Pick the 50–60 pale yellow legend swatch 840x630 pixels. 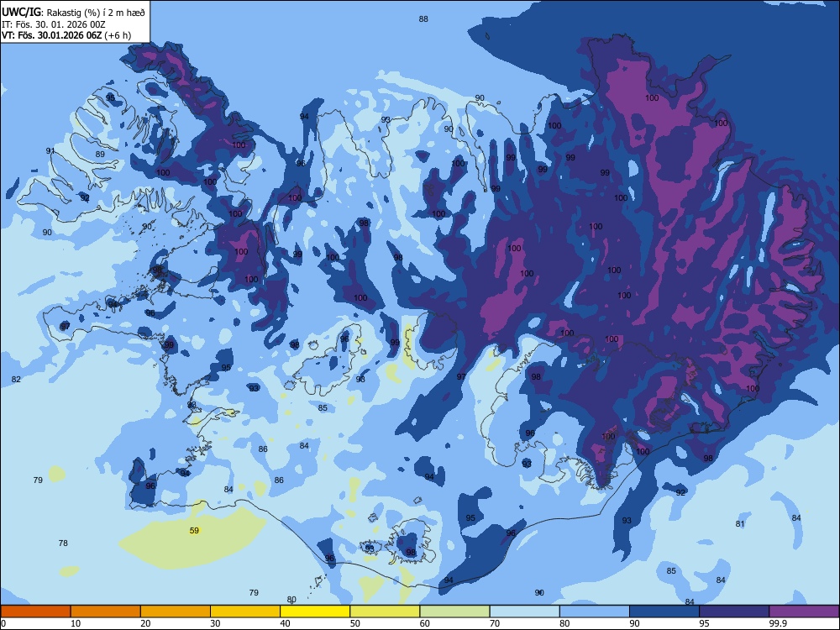[386, 612]
